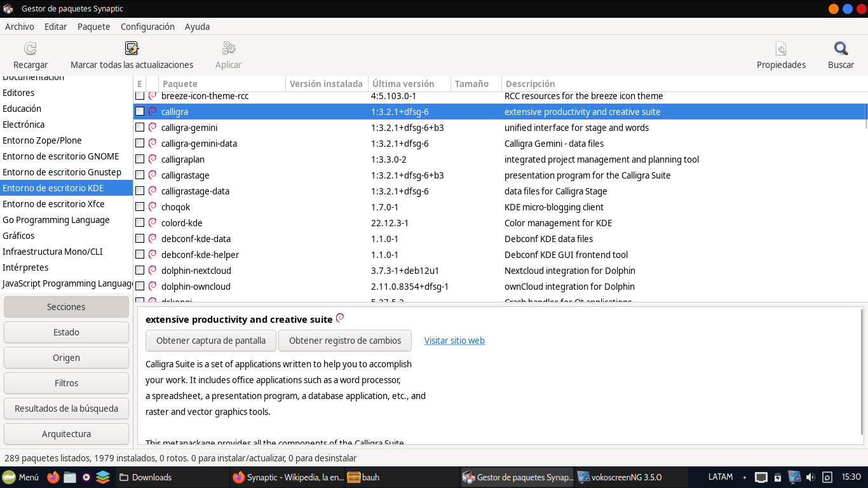Sort by the Última versión column header

(409, 84)
